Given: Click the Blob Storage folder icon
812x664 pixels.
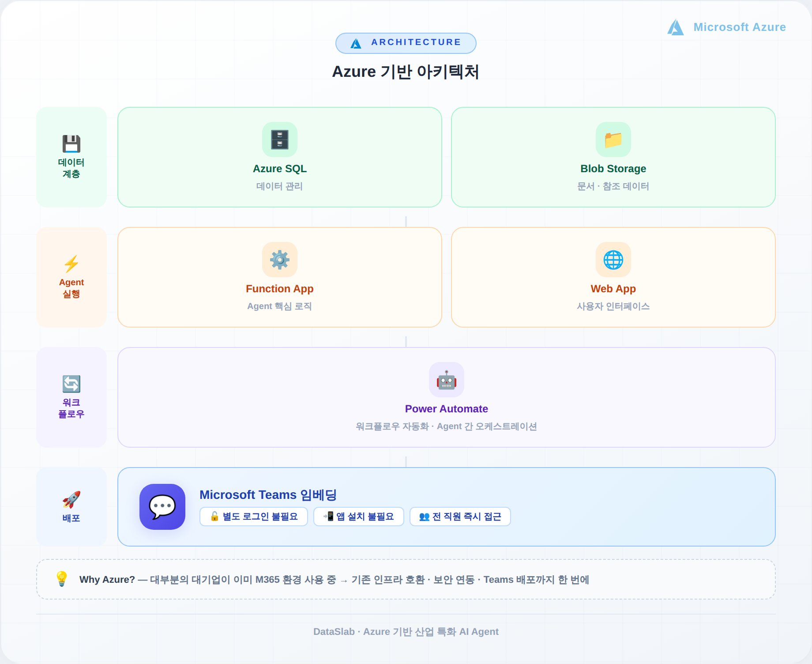Looking at the screenshot, I should pos(613,140).
